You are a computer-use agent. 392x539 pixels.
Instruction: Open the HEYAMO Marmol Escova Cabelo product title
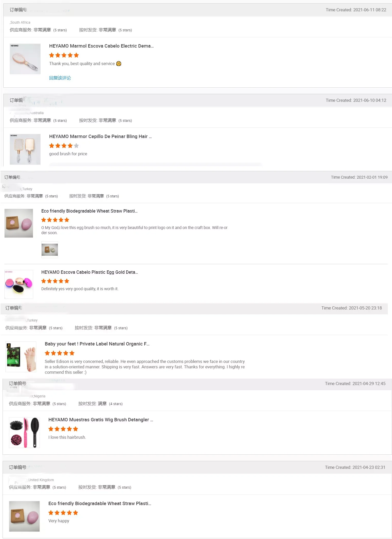click(x=101, y=46)
